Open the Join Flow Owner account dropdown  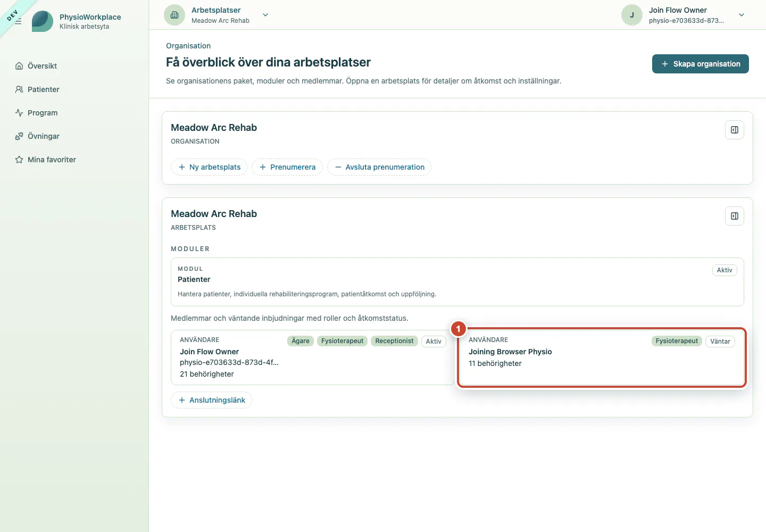pyautogui.click(x=742, y=15)
